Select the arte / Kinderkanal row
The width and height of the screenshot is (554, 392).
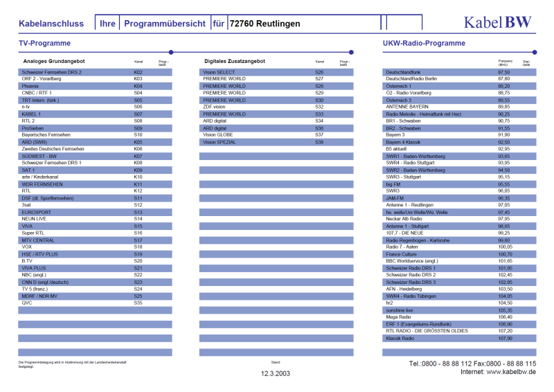tap(95, 177)
